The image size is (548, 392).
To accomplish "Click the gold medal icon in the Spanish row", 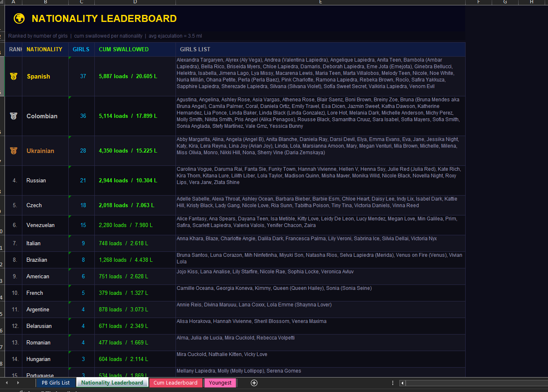I will (14, 76).
